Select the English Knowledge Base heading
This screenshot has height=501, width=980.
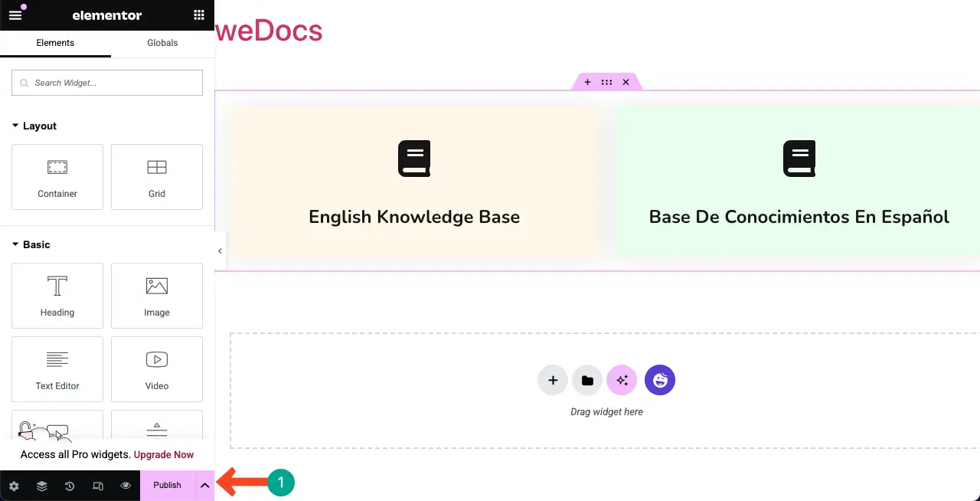click(414, 217)
